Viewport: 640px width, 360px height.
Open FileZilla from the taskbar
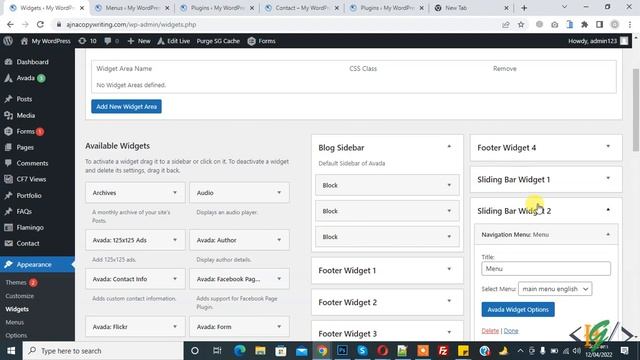(x=443, y=351)
